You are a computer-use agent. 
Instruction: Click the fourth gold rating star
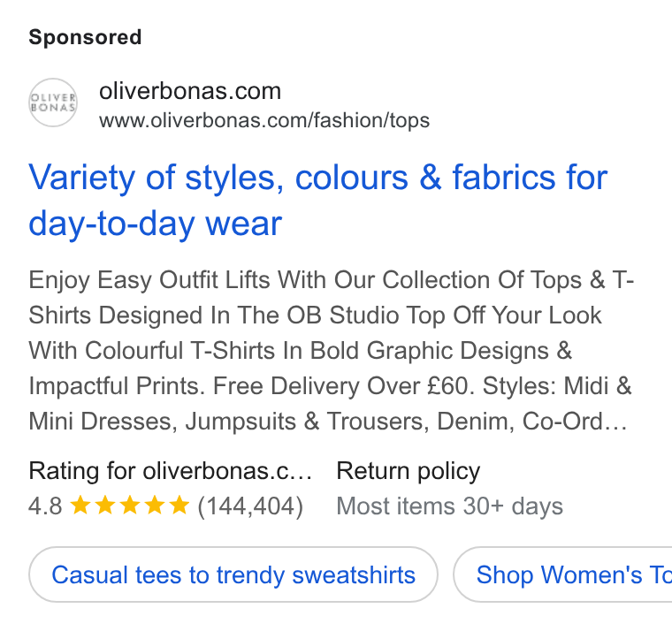154,505
